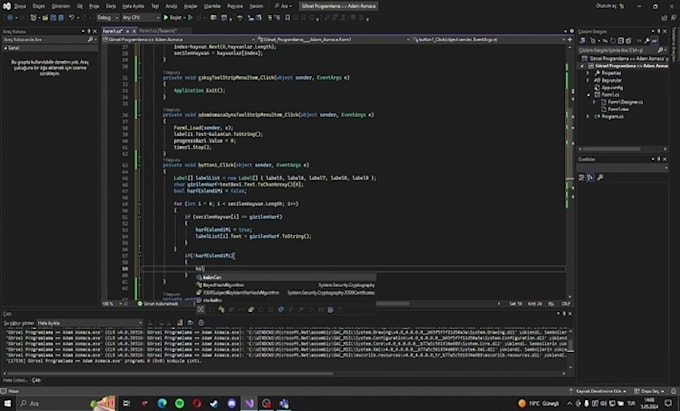Click the green Başlat start button
The width and height of the screenshot is (680, 411).
pyautogui.click(x=173, y=17)
